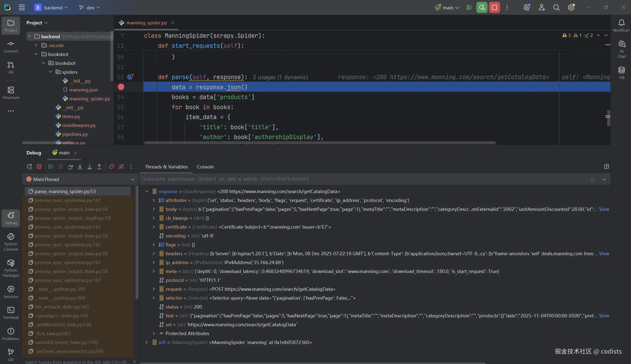Select manning_spider.py editor tab
This screenshot has width=631, height=364.
[146, 23]
